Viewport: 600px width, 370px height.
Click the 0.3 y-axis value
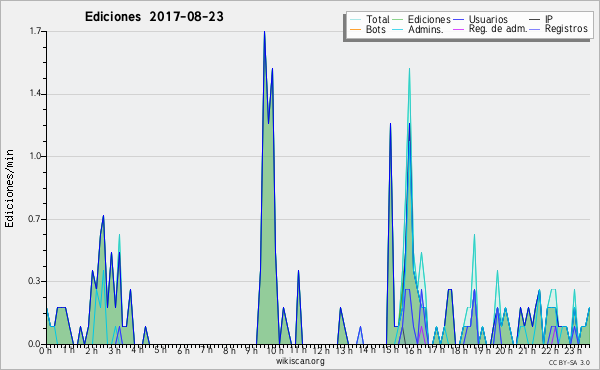(35, 281)
